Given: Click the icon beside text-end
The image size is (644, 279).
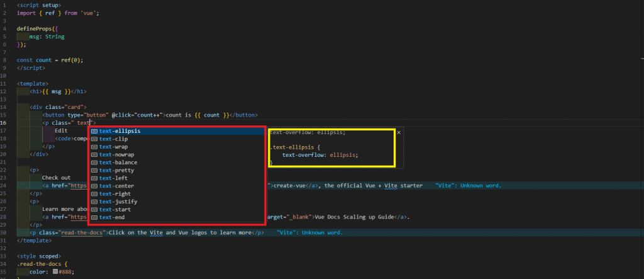Looking at the screenshot, I should pyautogui.click(x=94, y=217).
